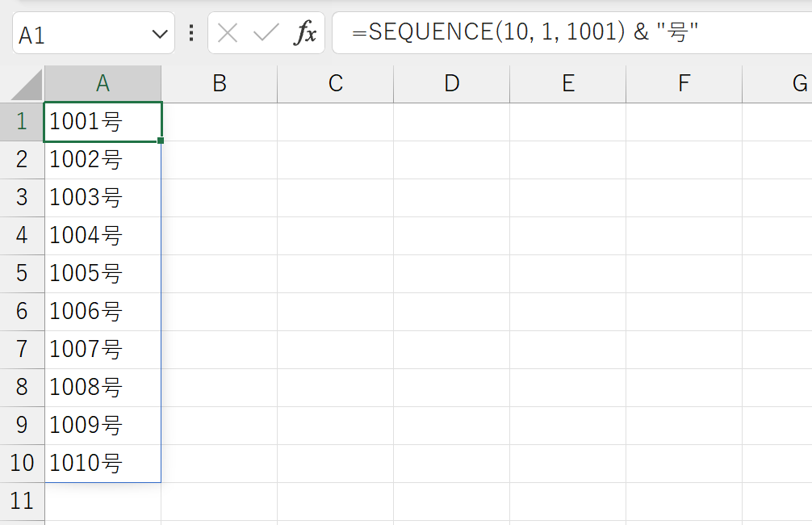812x525 pixels.
Task: Confirm entry with the checkmark icon
Action: [x=266, y=34]
